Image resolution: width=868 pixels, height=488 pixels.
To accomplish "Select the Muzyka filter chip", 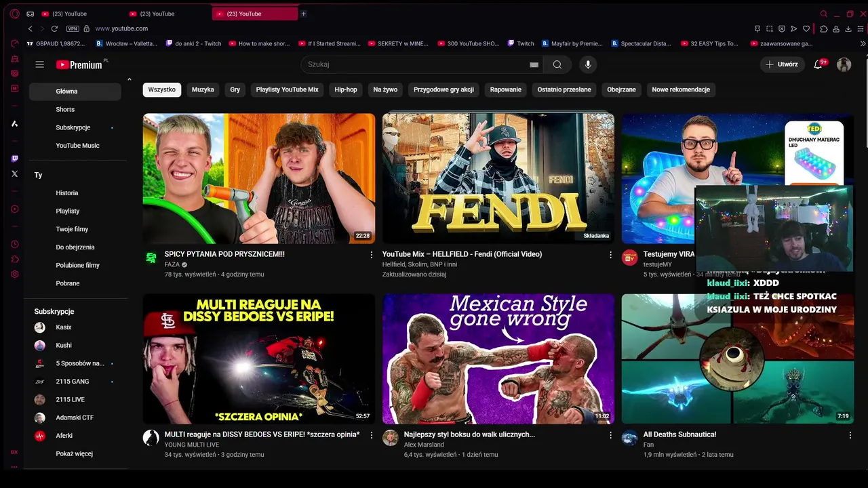I will pyautogui.click(x=203, y=89).
